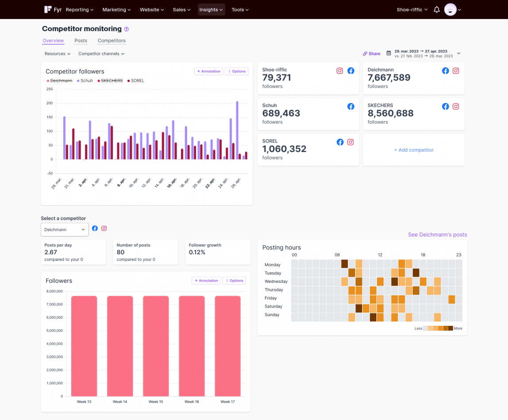This screenshot has height=420, width=508.
Task: Open the help tooltip beside Competitor monitoring
Action: (x=126, y=29)
